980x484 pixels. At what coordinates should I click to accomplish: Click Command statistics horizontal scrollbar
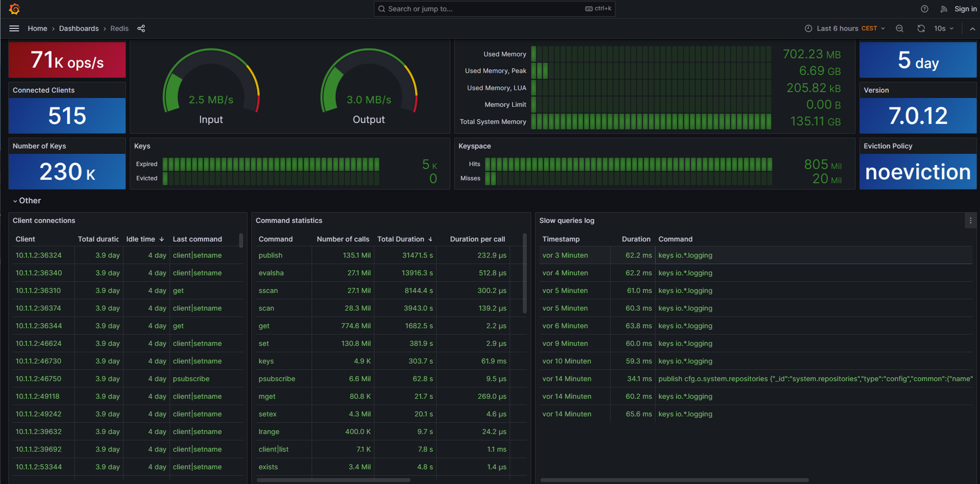point(333,480)
